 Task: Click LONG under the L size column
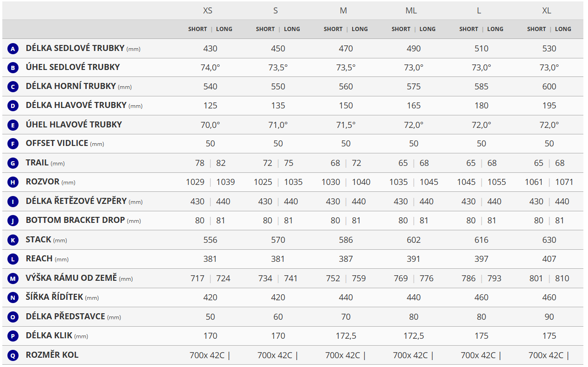tap(495, 29)
